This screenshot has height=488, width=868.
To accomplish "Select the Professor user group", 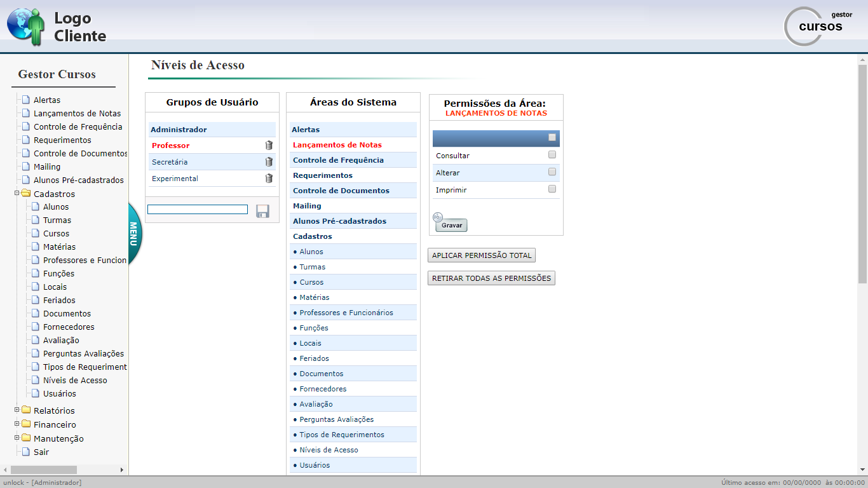I will click(x=170, y=146).
